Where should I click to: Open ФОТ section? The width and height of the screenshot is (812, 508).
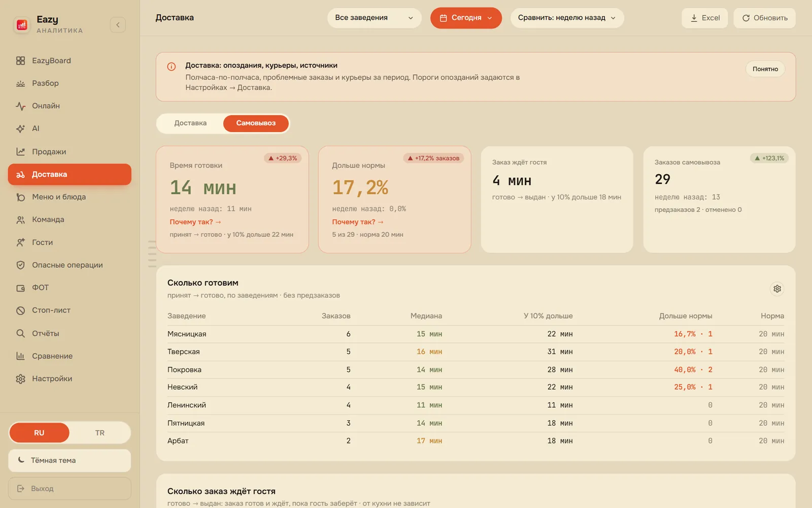click(70, 288)
